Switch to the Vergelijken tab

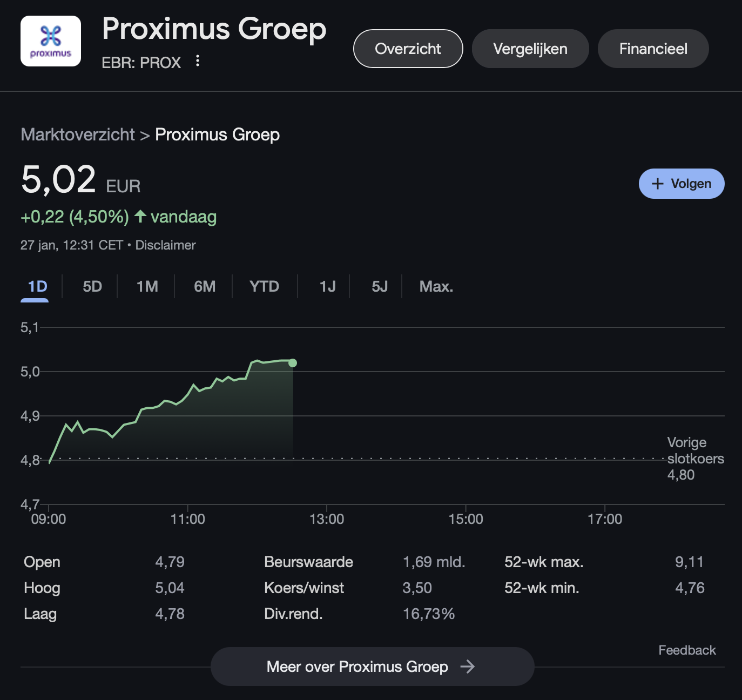point(530,49)
